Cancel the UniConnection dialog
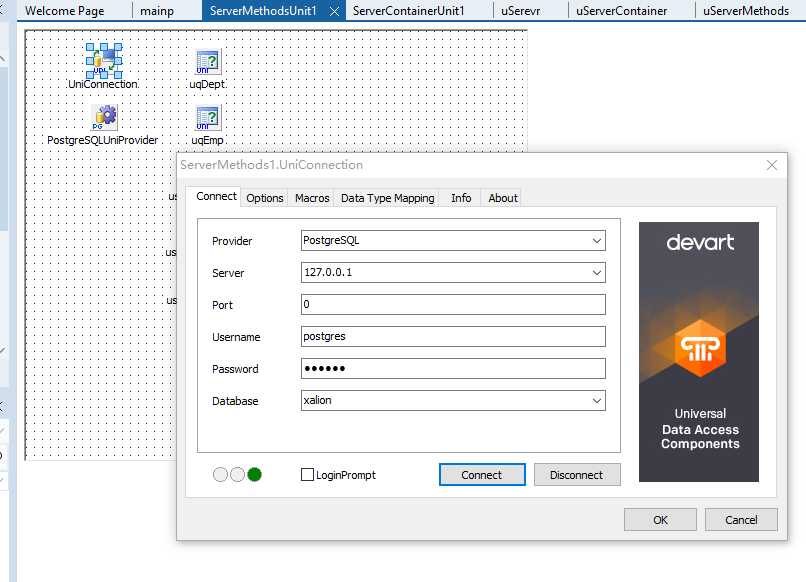This screenshot has height=582, width=806. point(741,520)
